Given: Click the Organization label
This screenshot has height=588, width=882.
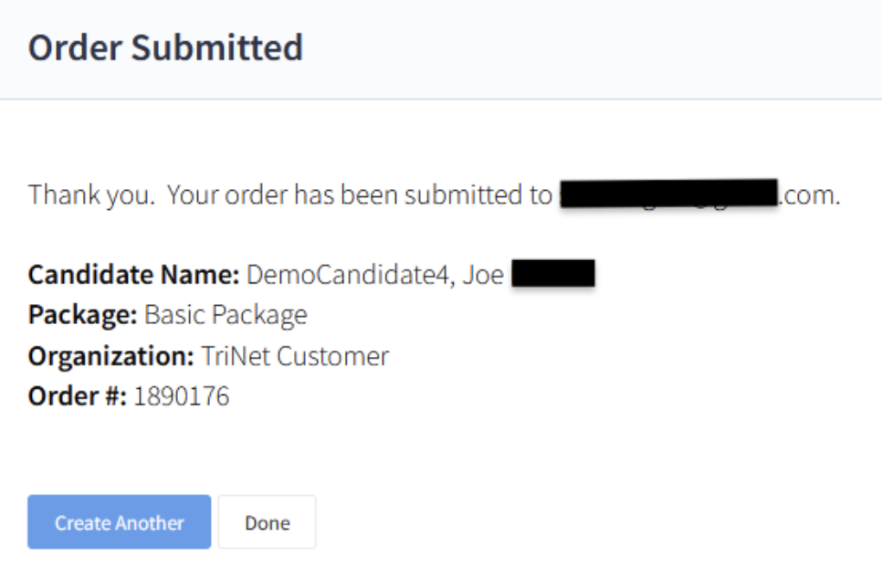Looking at the screenshot, I should (x=110, y=355).
